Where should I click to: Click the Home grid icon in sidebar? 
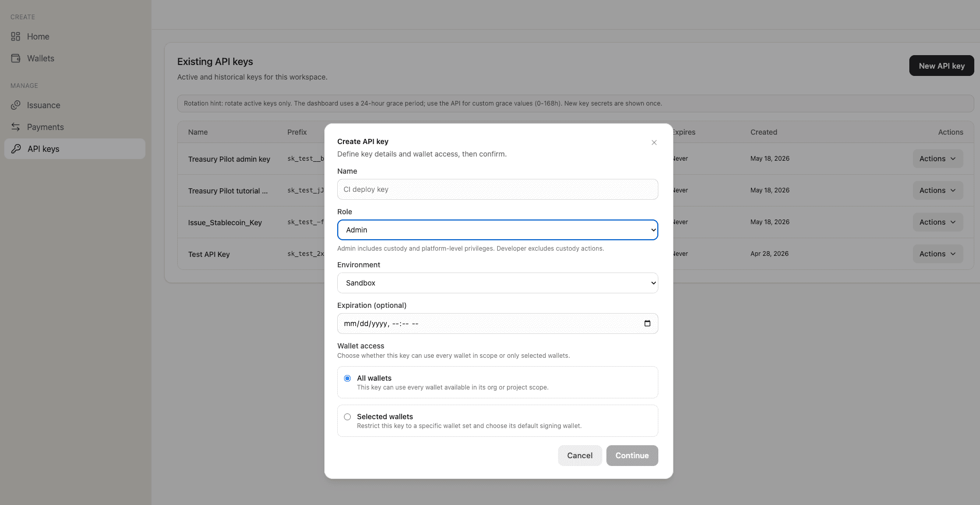pyautogui.click(x=16, y=36)
